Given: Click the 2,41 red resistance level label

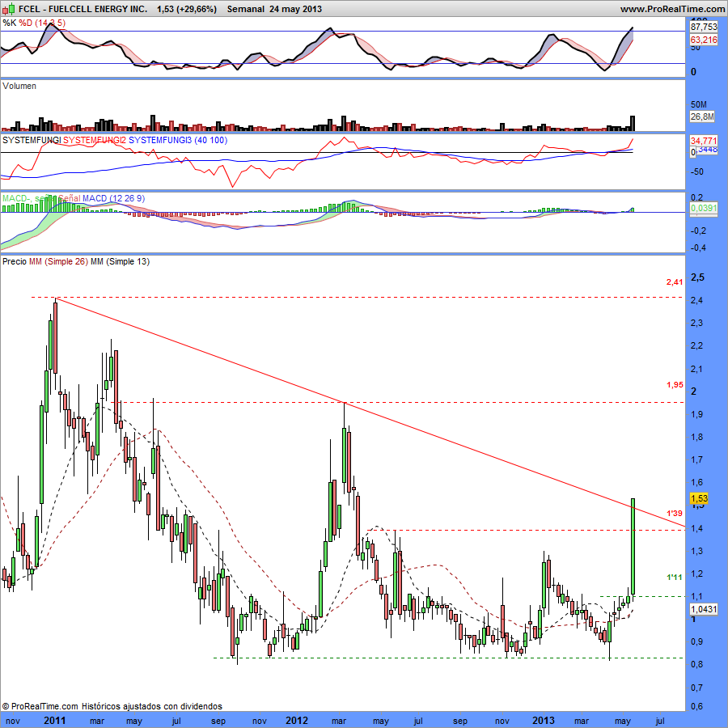Looking at the screenshot, I should (675, 281).
